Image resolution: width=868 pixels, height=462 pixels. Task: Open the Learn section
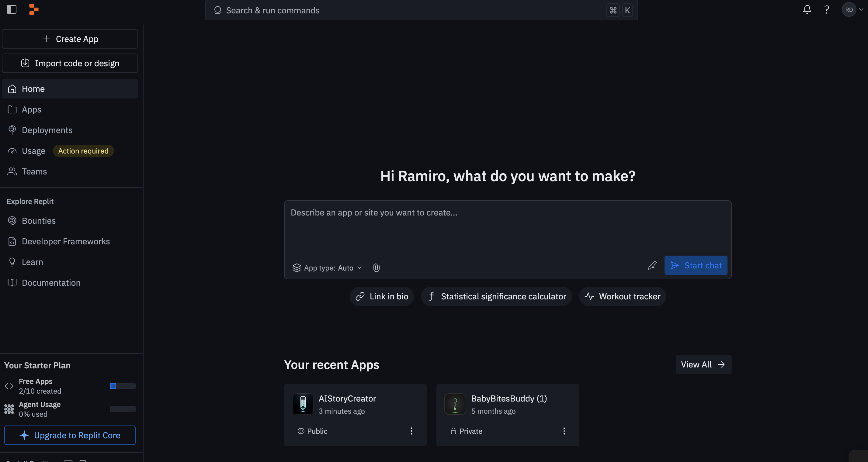coord(70,262)
